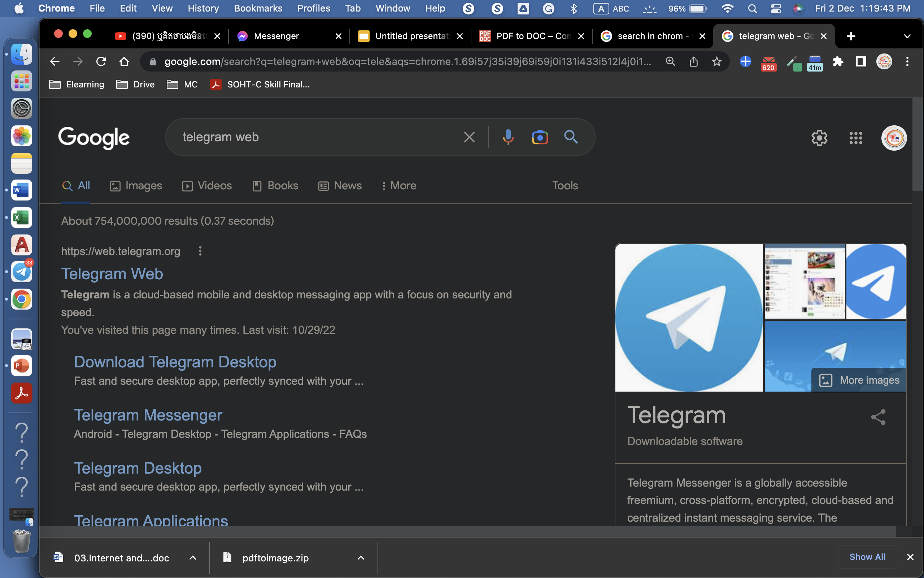Screen dimensions: 924x578
Task: Open the new tab plus button
Action: (851, 36)
